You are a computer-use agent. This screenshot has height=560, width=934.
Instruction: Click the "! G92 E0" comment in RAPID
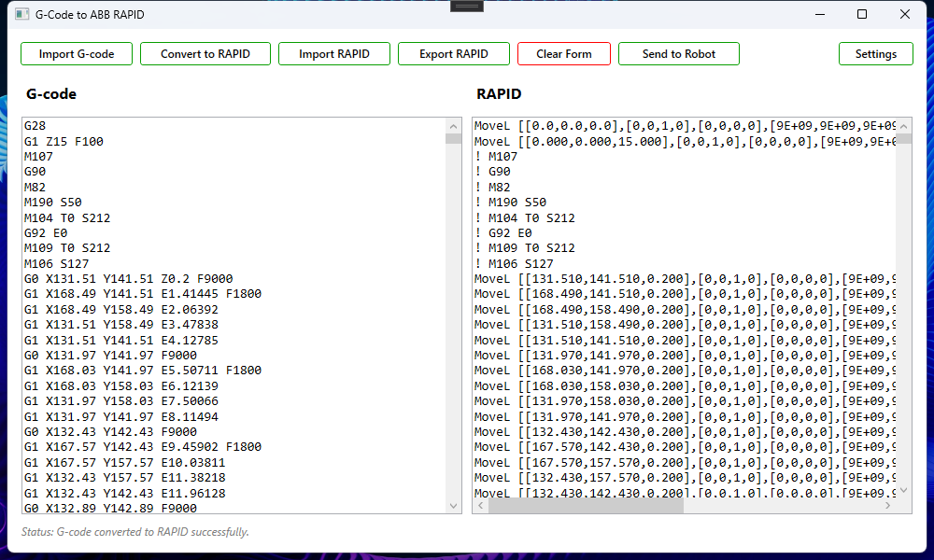click(510, 233)
